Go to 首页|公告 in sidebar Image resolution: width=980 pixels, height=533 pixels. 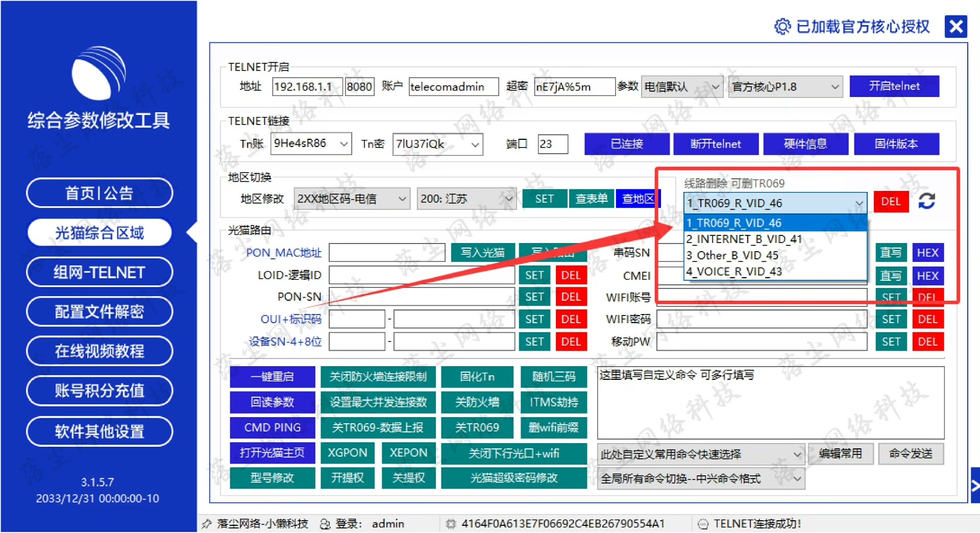(x=100, y=193)
